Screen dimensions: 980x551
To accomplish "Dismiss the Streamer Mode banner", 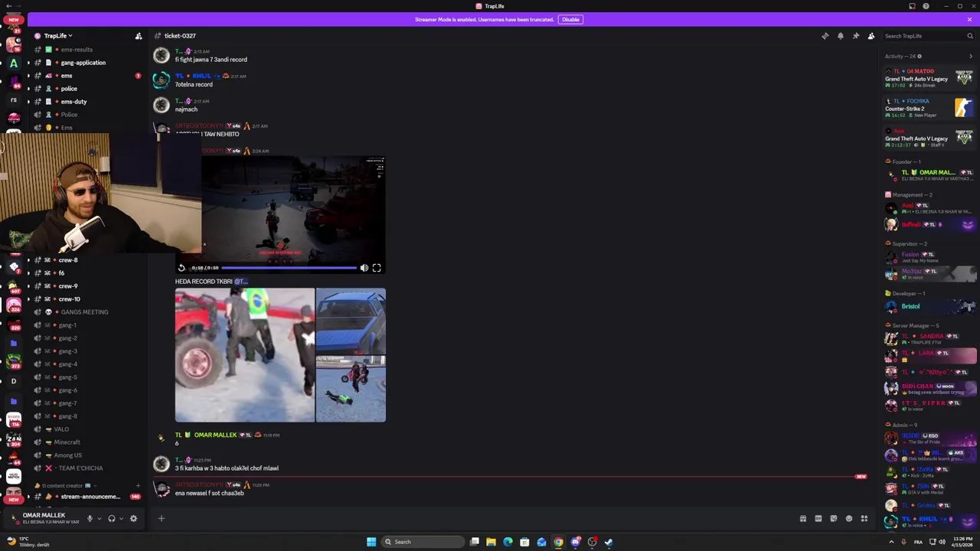I will point(969,19).
